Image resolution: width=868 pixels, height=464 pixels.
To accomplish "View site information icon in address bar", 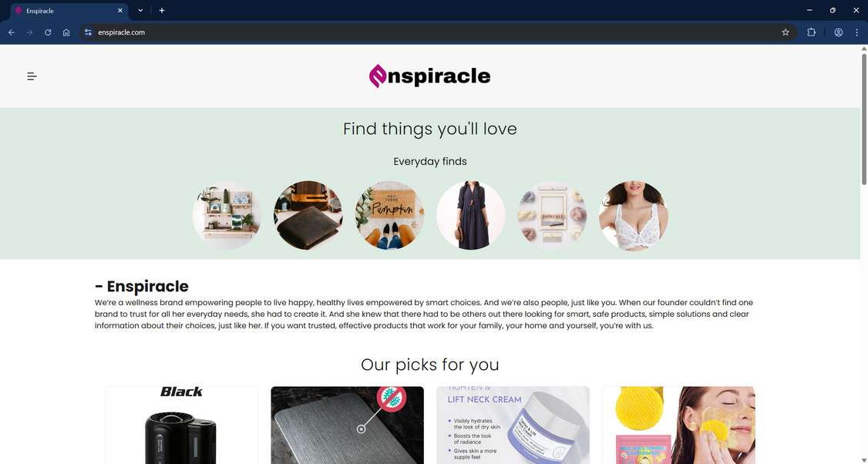I will pyautogui.click(x=88, y=32).
